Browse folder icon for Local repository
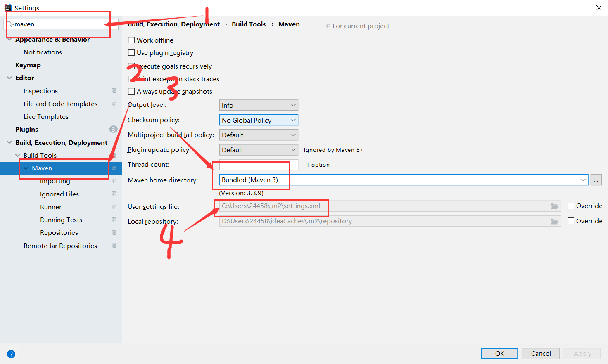 [554, 221]
